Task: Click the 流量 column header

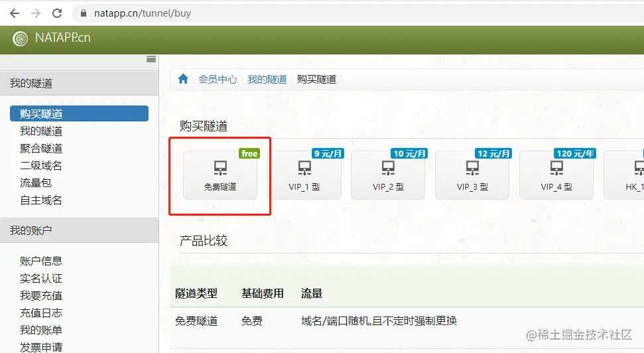Action: click(x=312, y=293)
